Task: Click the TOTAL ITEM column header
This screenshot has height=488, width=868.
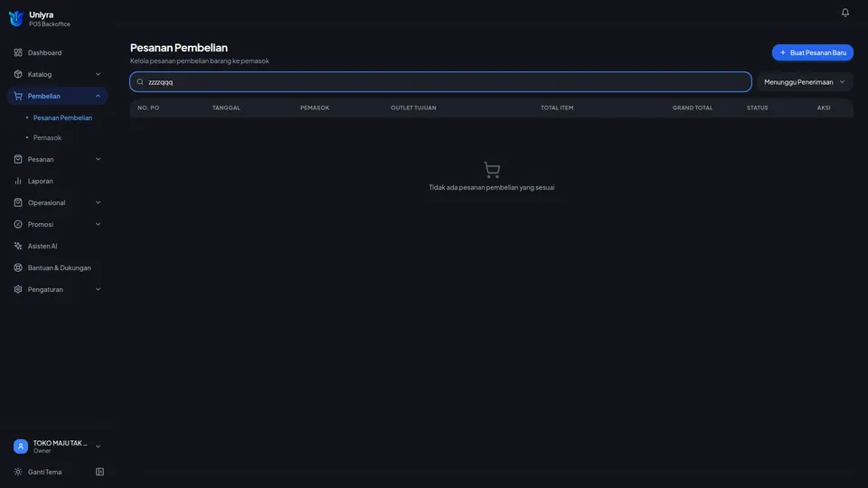Action: [557, 108]
